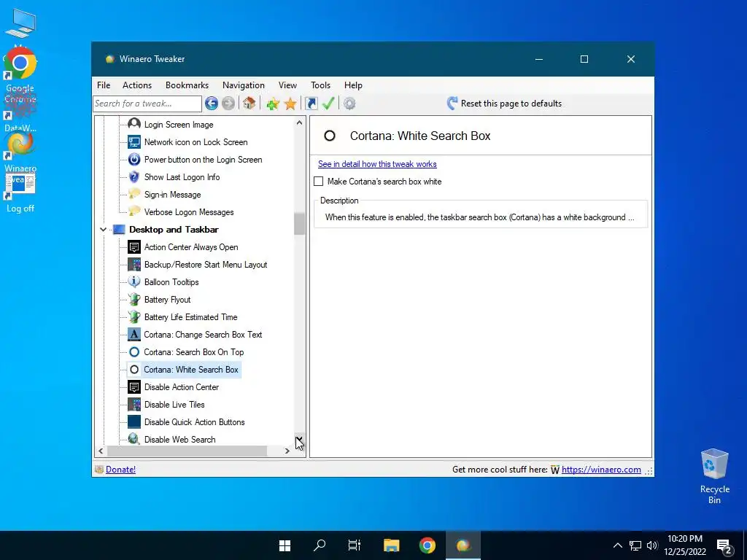
Task: Click the horizontal scrollbar right arrow
Action: 287,451
